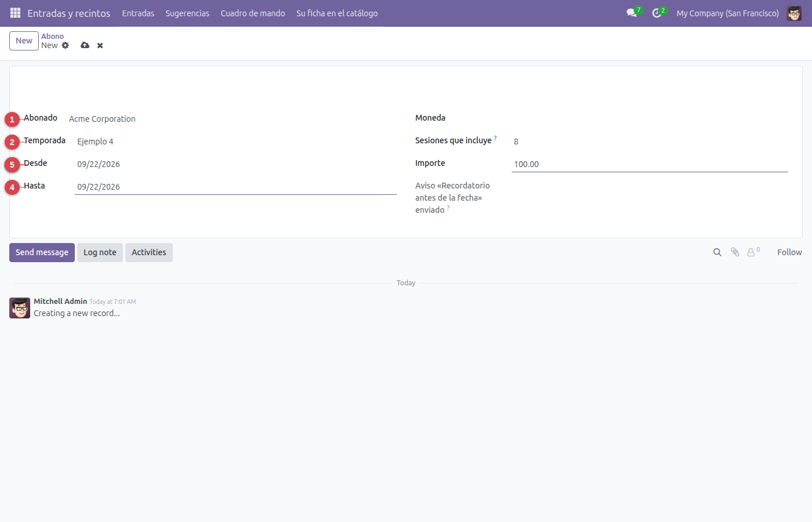Open the Temporada field with Ejemplo 4
812x522 pixels.
point(235,141)
